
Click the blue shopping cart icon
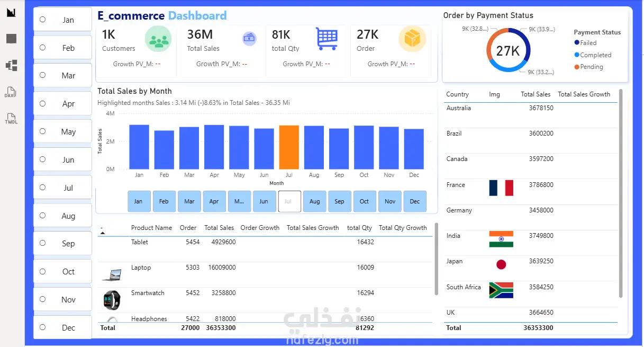pyautogui.click(x=326, y=39)
